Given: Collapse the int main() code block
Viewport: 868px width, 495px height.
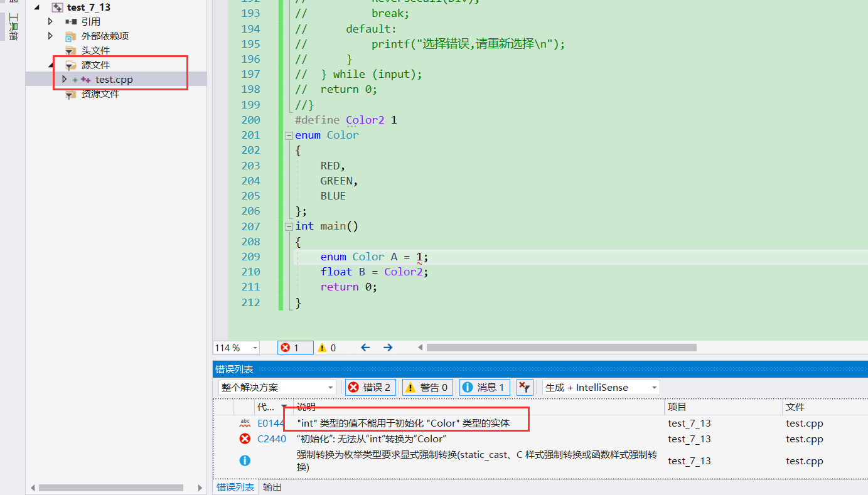Looking at the screenshot, I should [289, 226].
